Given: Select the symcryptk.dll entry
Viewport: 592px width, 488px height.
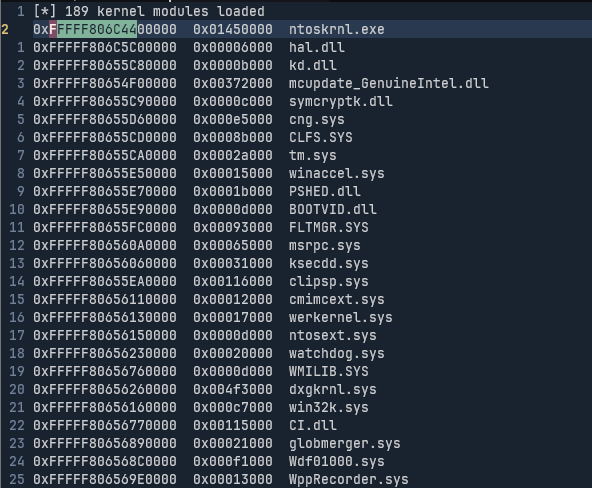Looking at the screenshot, I should (341, 102).
